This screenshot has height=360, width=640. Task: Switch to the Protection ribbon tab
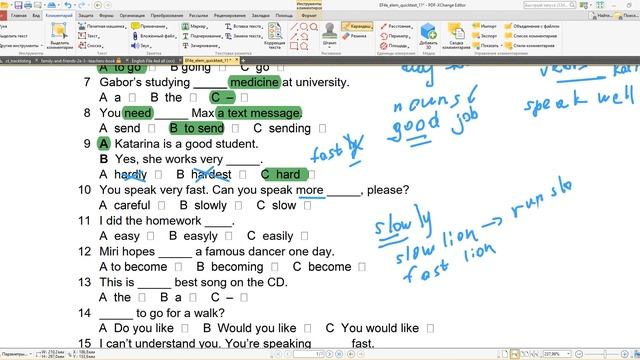(x=86, y=16)
